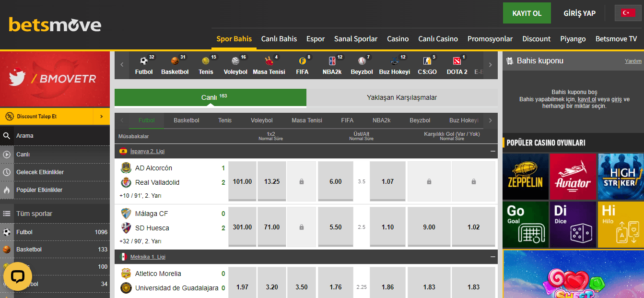Open the live chat bubble
The width and height of the screenshot is (644, 298).
point(18,276)
